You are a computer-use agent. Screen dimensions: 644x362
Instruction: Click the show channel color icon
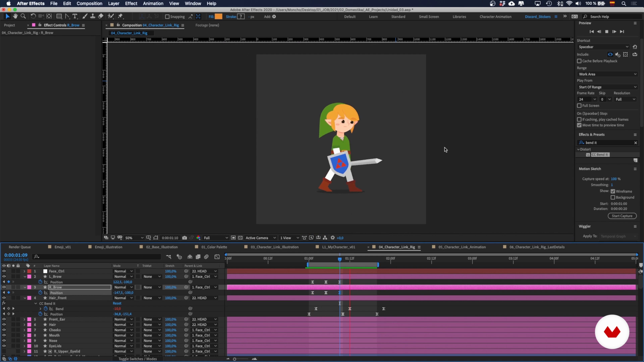click(x=198, y=238)
